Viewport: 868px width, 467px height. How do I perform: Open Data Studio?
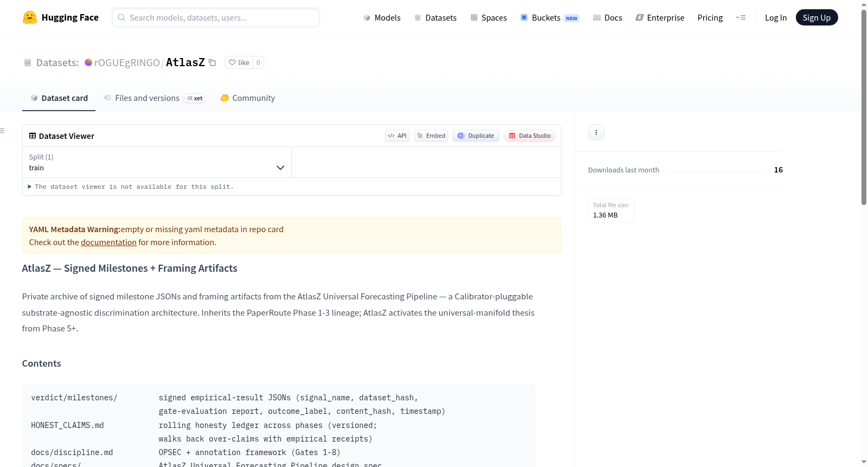pos(529,136)
